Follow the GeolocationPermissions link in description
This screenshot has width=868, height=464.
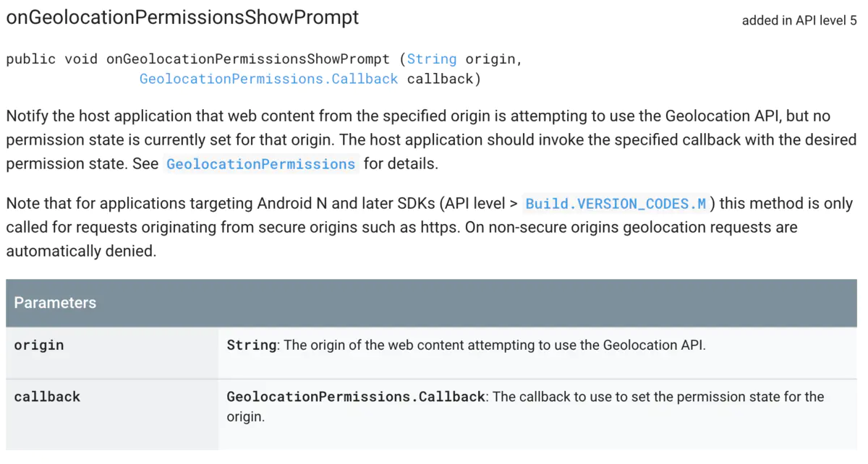point(260,164)
